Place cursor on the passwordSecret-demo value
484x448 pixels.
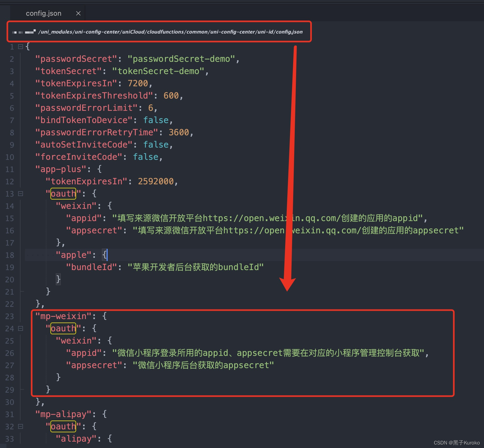pos(181,59)
